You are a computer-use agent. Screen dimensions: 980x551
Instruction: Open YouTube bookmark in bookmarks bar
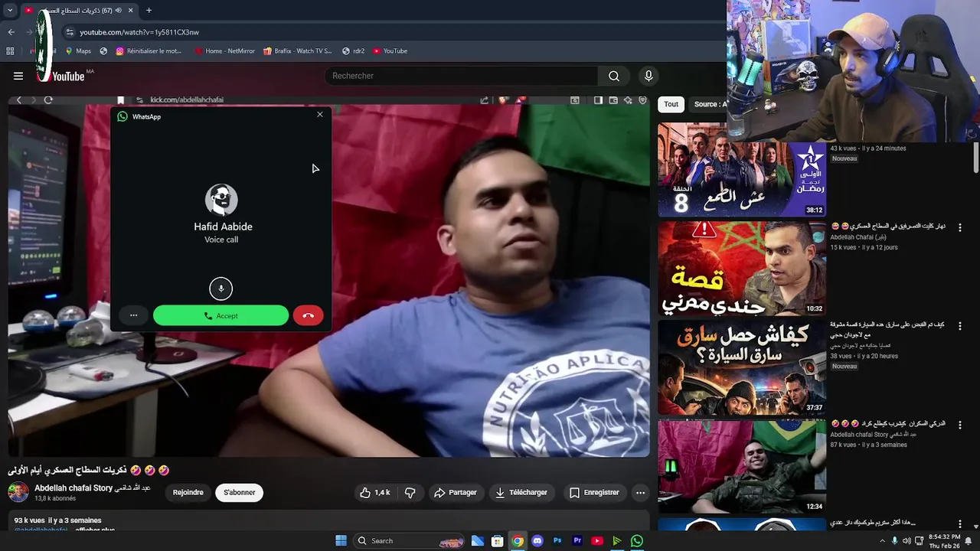[x=390, y=51]
